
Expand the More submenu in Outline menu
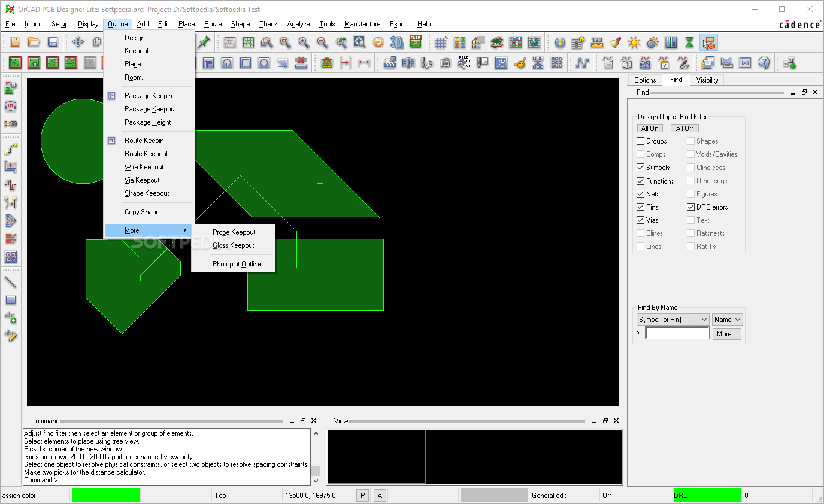148,230
